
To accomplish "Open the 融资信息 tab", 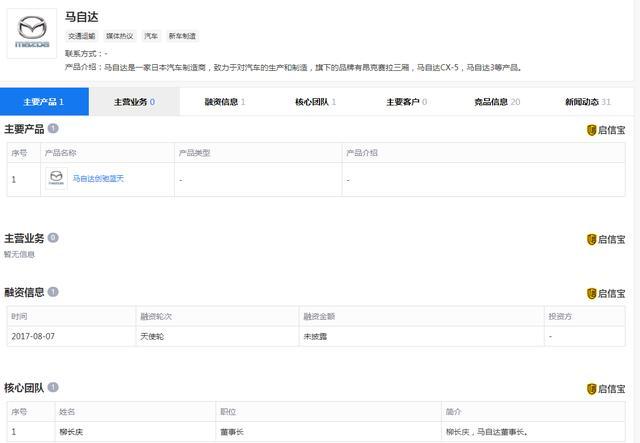I will [x=225, y=102].
